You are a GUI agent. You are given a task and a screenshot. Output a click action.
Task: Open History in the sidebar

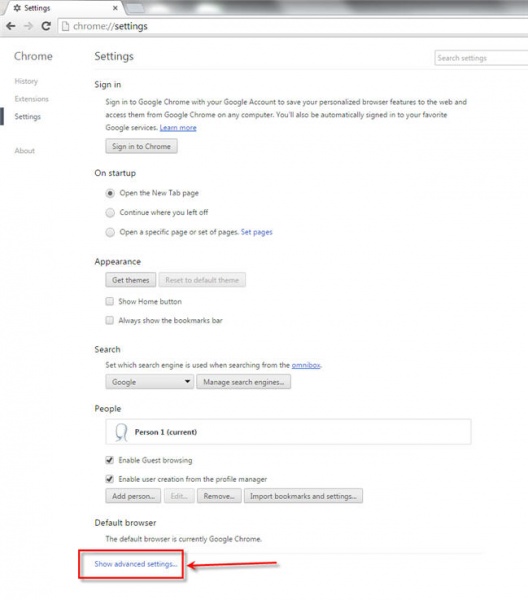26,81
